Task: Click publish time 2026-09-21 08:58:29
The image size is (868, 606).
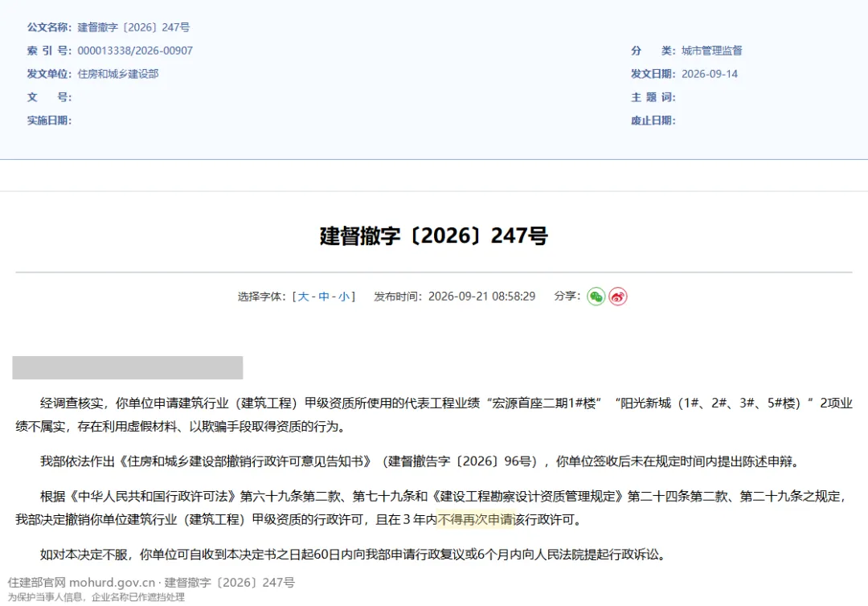Action: click(x=481, y=297)
